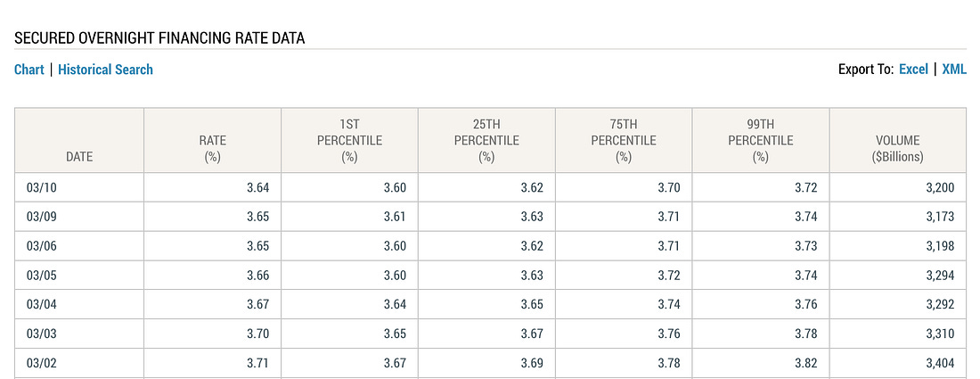Click the 1ST PERCENTILE column header
The image size is (980, 379).
pos(349,140)
